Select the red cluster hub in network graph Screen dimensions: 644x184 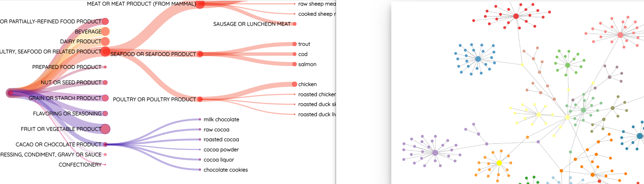coord(516,16)
